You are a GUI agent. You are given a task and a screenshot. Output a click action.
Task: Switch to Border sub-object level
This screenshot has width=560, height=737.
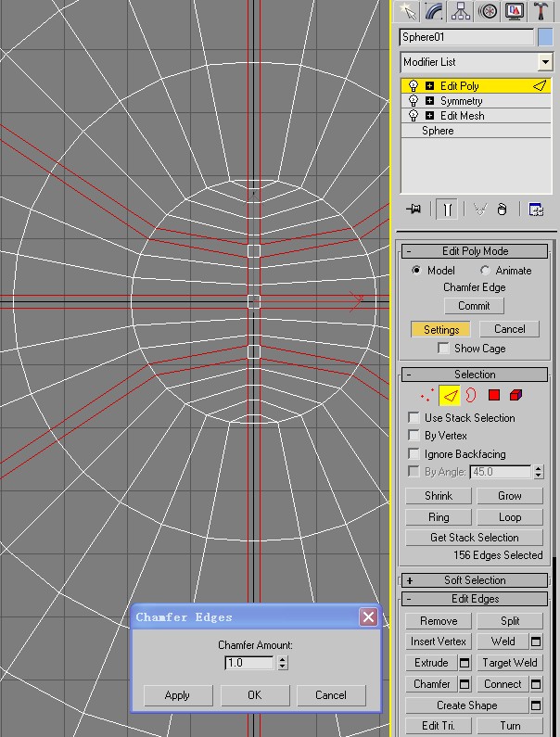[471, 395]
